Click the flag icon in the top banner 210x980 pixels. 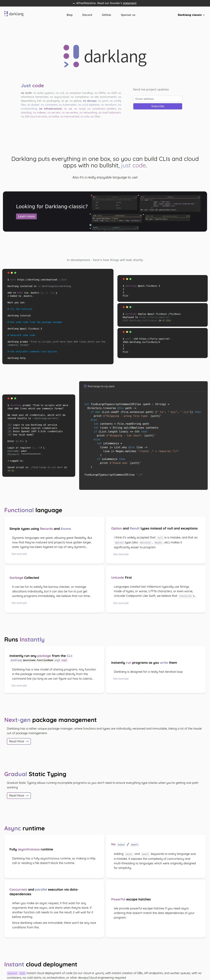(x=74, y=3)
